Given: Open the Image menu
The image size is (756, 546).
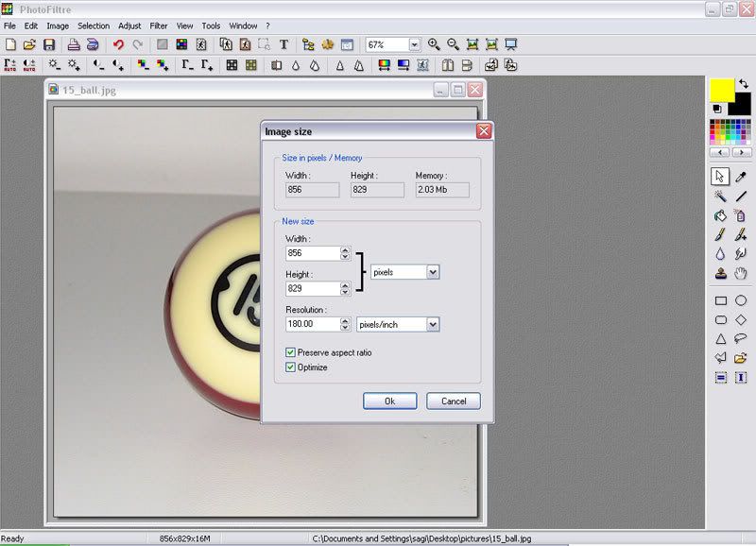Looking at the screenshot, I should [58, 26].
